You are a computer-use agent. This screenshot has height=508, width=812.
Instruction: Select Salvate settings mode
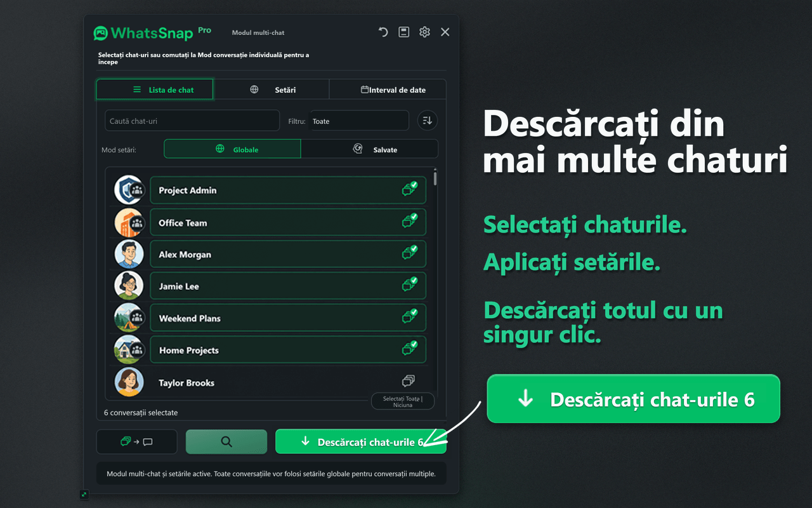369,149
